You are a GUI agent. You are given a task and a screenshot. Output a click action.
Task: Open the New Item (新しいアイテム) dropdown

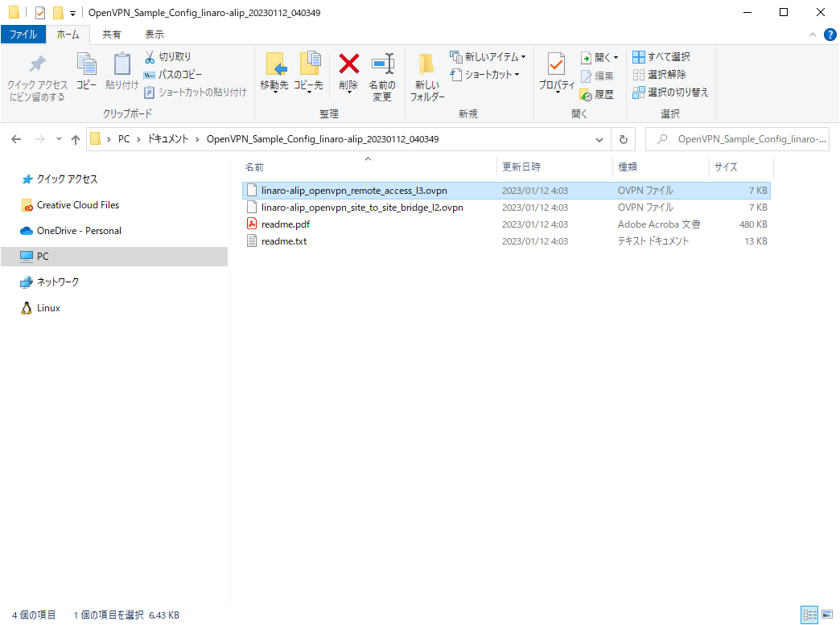point(488,57)
